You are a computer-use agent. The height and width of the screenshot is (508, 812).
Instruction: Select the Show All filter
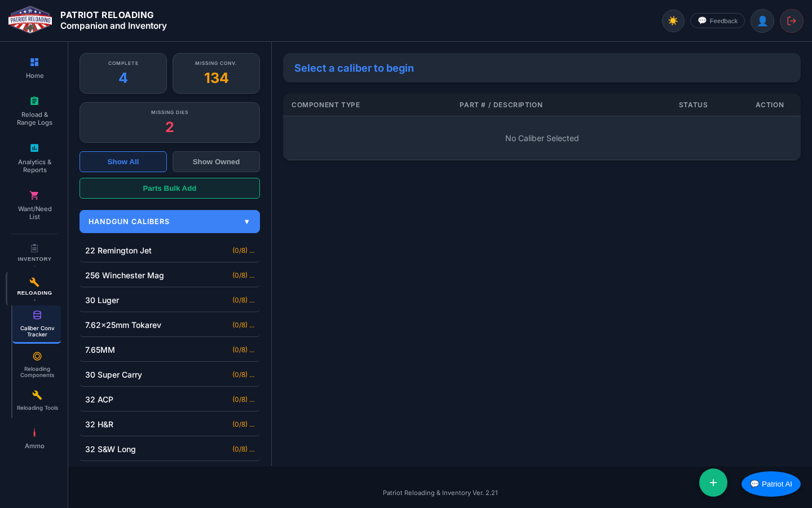point(123,161)
